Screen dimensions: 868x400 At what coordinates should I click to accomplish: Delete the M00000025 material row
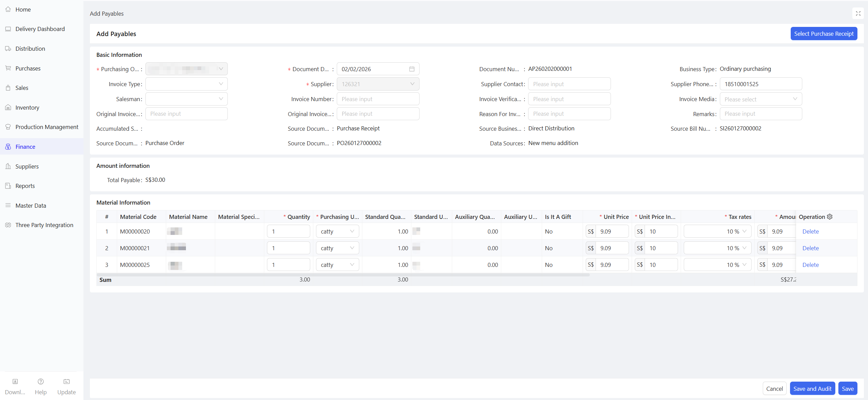[x=810, y=265]
